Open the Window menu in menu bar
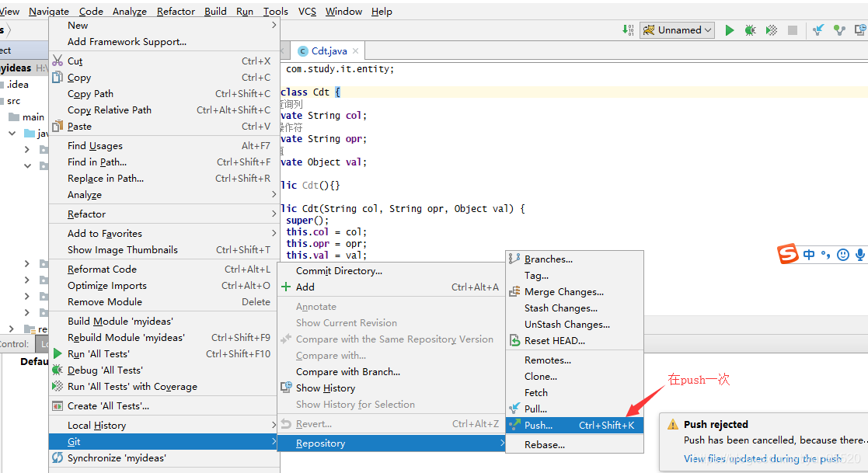The width and height of the screenshot is (868, 473). 343,11
